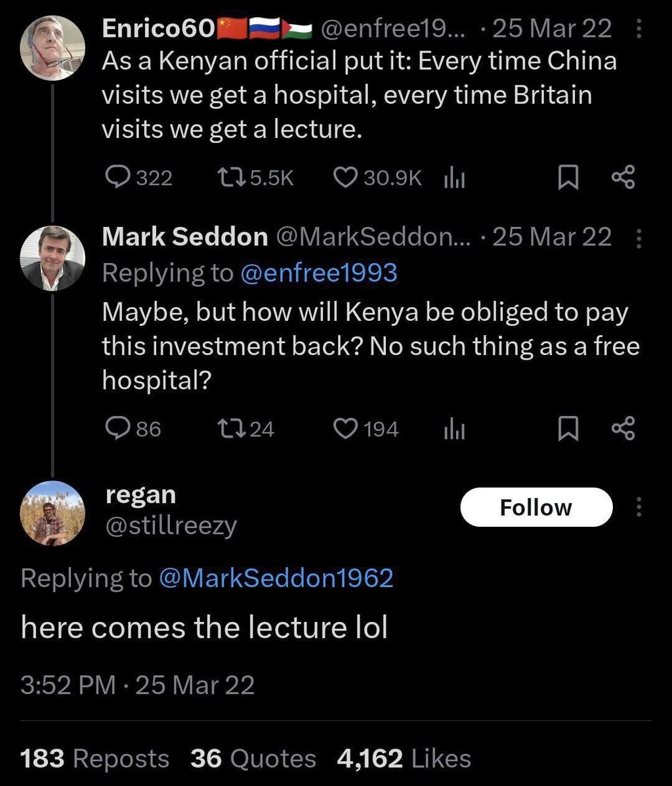This screenshot has height=786, width=672.
Task: Repost Enrico60's tweet about Kenya
Action: 230,178
